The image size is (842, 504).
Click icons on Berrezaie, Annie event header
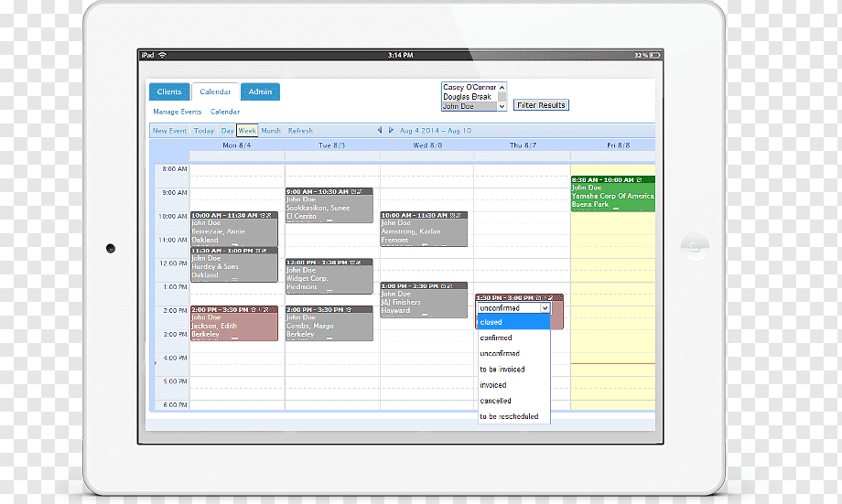pyautogui.click(x=265, y=215)
